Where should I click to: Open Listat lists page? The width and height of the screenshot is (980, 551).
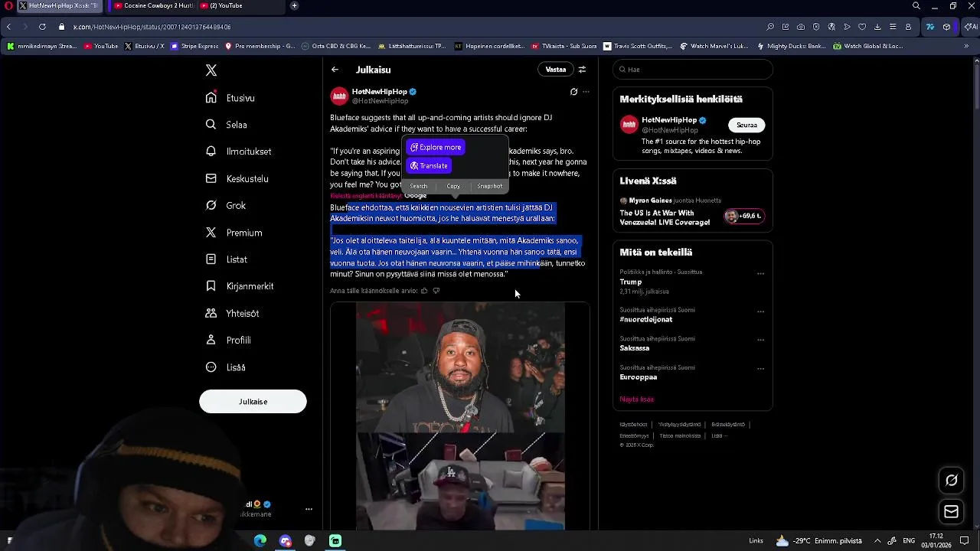227,259
